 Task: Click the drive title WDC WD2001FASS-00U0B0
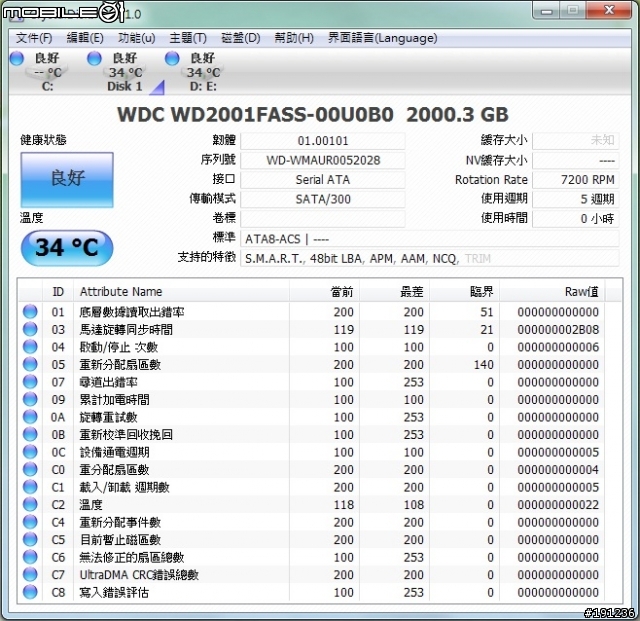[256, 115]
